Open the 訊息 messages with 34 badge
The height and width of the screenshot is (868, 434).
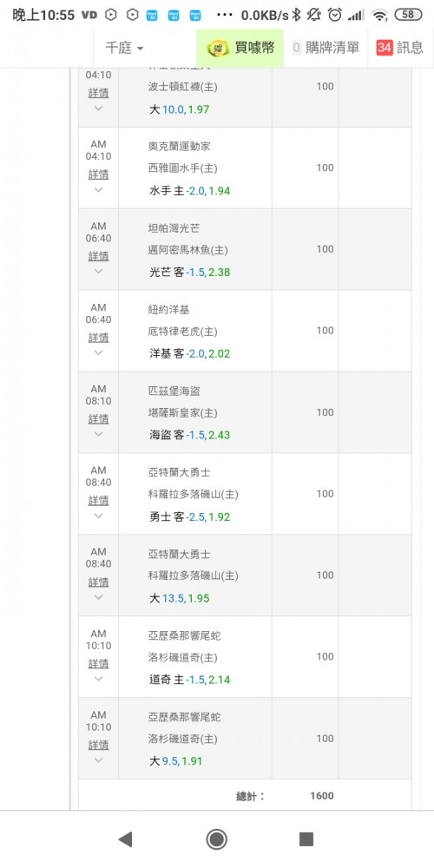[x=400, y=48]
